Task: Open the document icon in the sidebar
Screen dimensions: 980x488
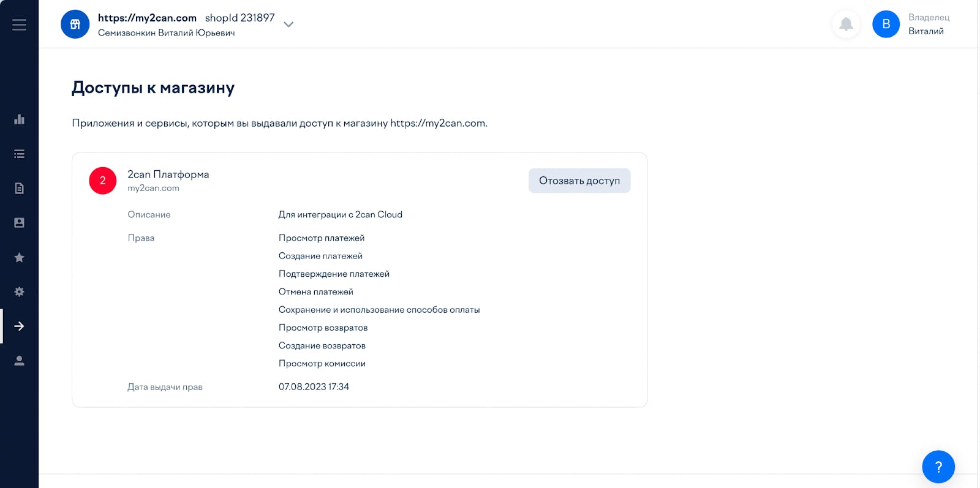Action: pos(19,188)
